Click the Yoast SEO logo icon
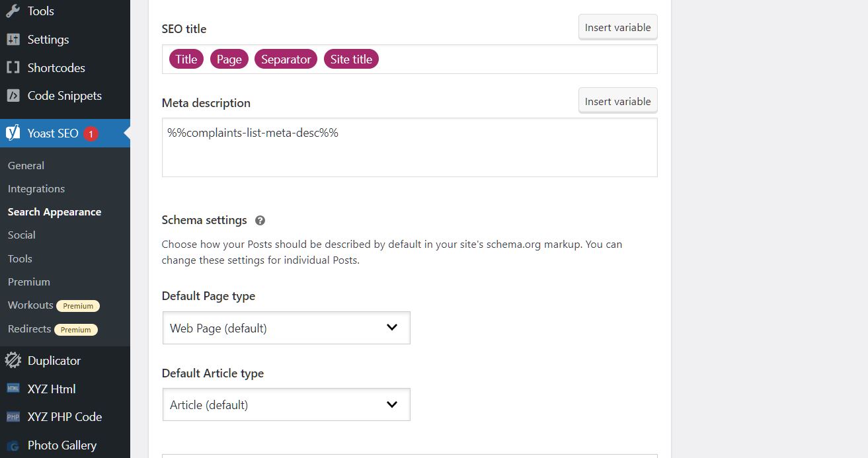Image resolution: width=868 pixels, height=458 pixels. [x=13, y=133]
